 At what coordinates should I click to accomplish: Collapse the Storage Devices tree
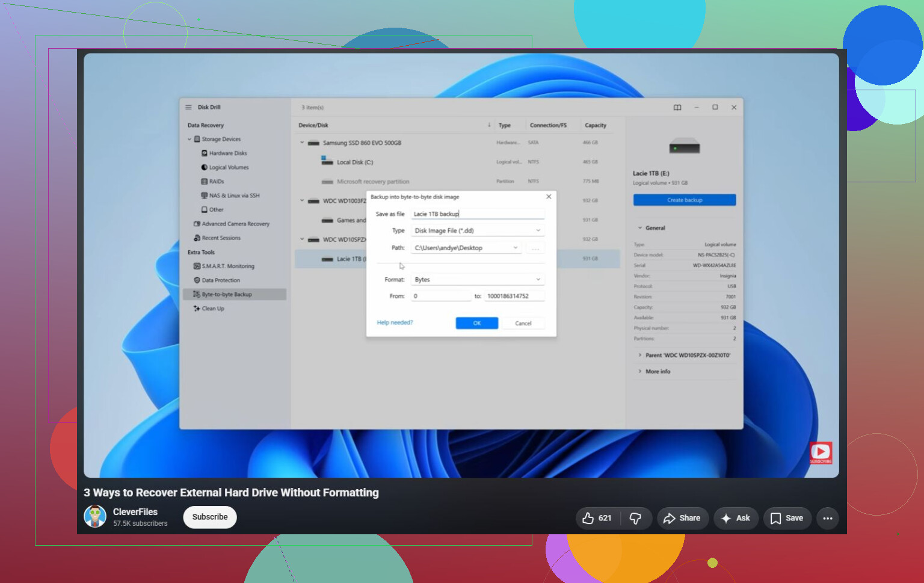click(x=189, y=139)
